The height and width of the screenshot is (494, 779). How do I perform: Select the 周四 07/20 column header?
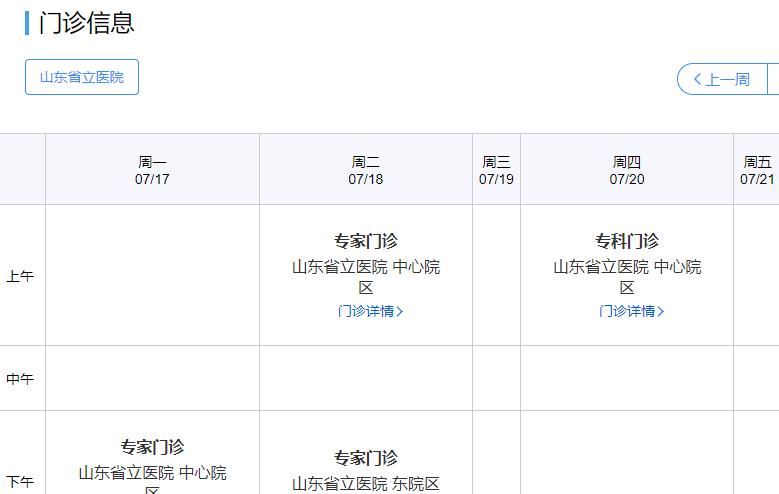click(x=627, y=170)
